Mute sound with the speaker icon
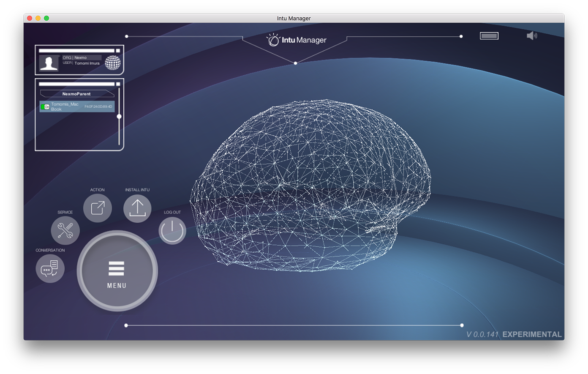The width and height of the screenshot is (588, 374). [532, 36]
